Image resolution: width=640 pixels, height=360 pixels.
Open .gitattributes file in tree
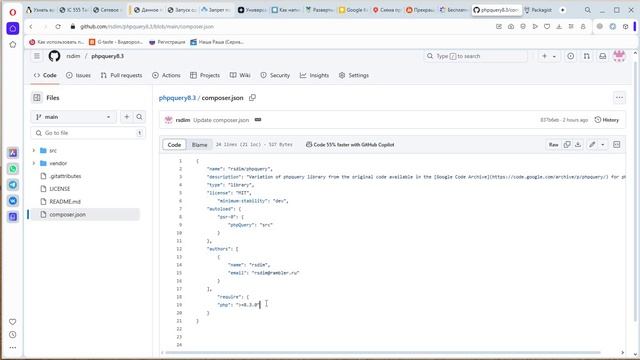pyautogui.click(x=65, y=176)
